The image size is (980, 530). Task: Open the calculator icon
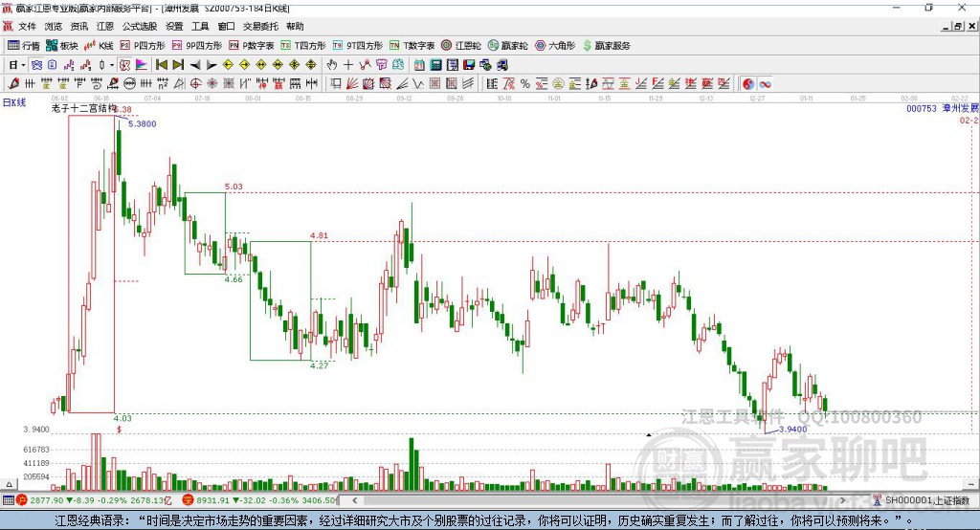click(x=435, y=65)
